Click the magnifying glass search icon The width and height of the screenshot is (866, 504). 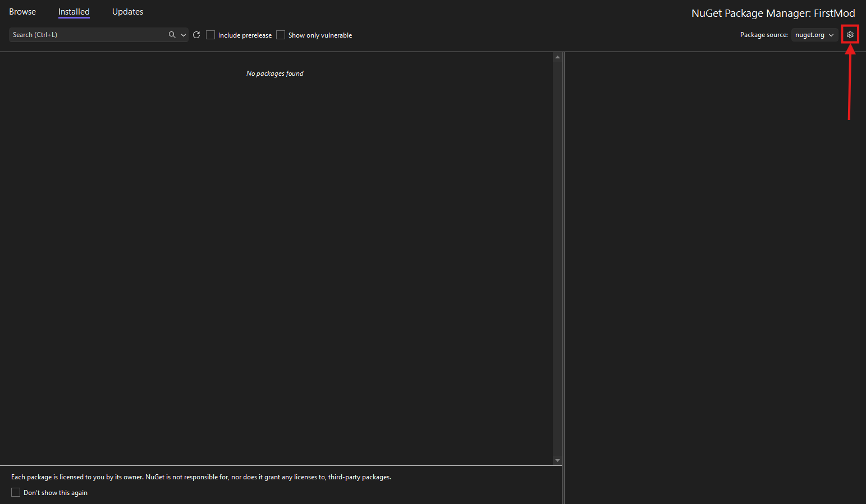[172, 35]
